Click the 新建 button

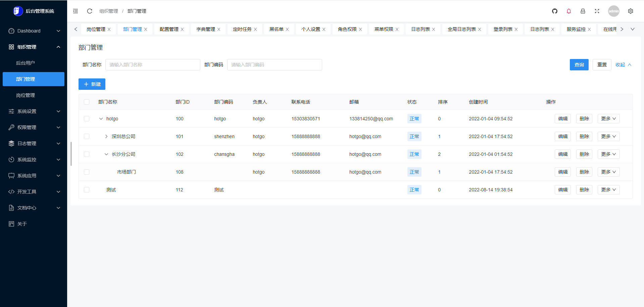[92, 84]
